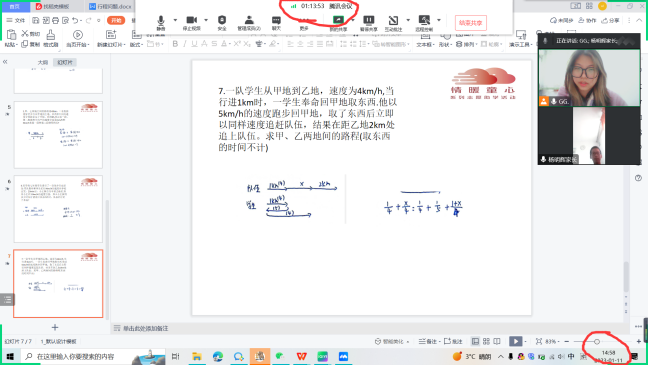Open the zoom percentage dropdown
This screenshot has width=648, height=365.
click(x=553, y=341)
